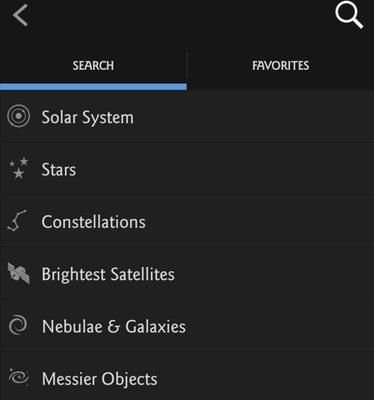This screenshot has height=400, width=374.
Task: Browse the Constellations list entry
Action: (x=187, y=221)
